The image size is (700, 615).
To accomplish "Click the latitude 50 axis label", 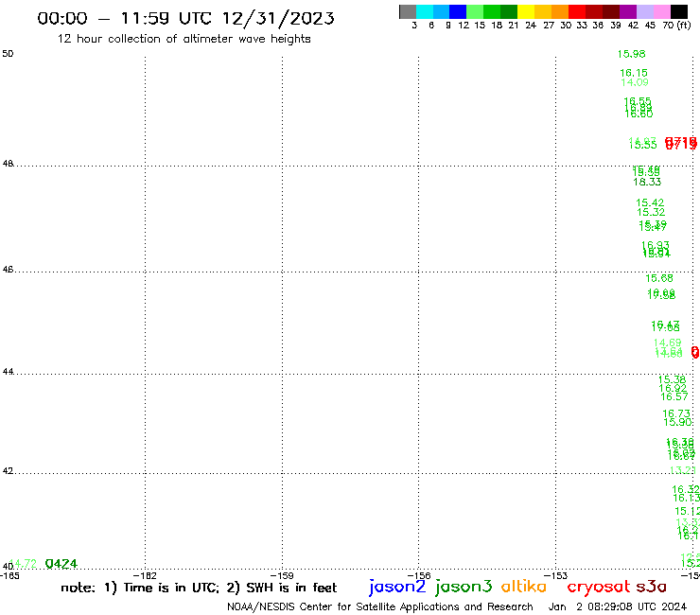I will (x=8, y=54).
